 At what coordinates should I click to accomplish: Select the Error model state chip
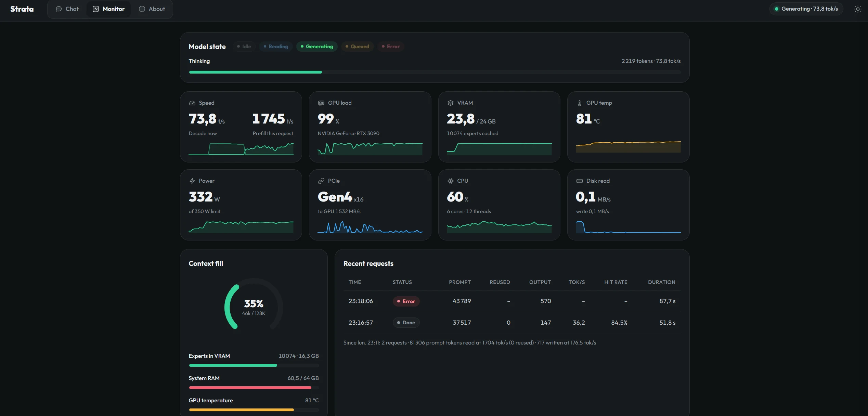pos(390,47)
